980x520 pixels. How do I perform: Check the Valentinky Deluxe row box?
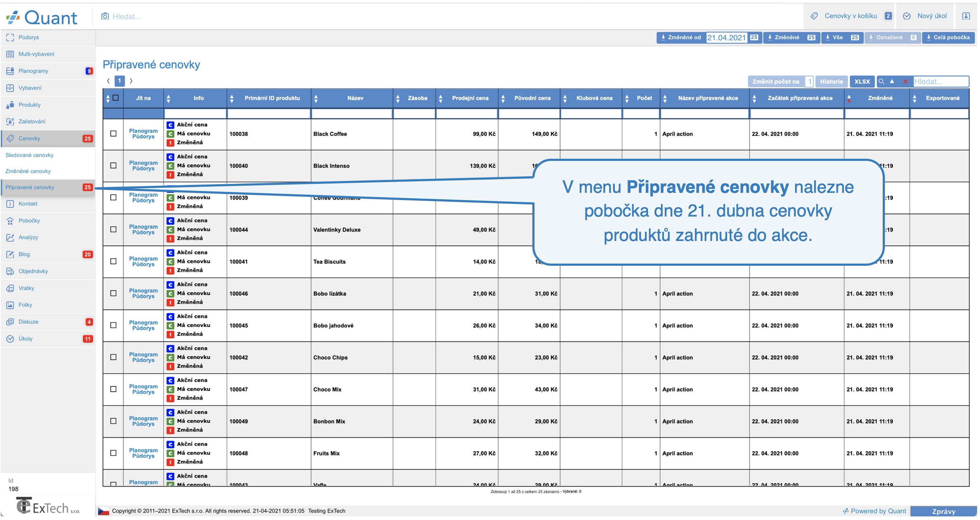click(x=113, y=229)
